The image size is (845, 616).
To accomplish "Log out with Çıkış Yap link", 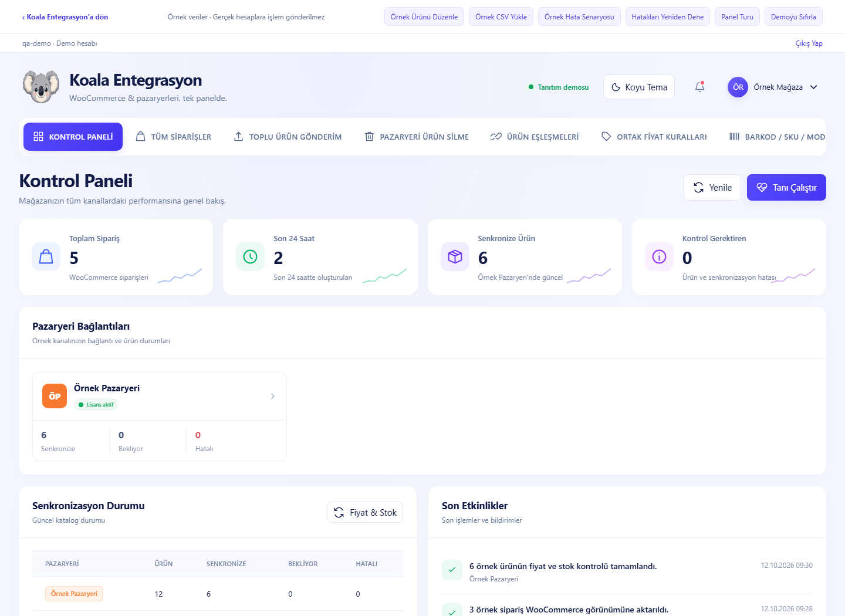I will (x=809, y=43).
